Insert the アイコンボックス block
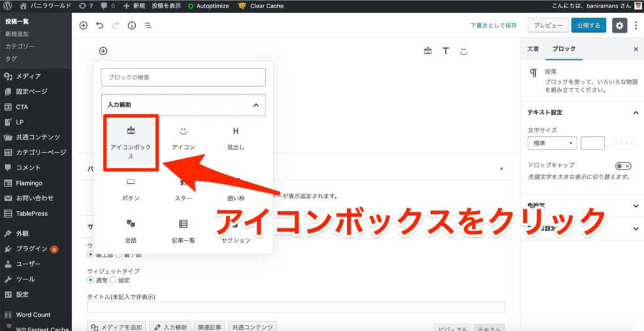This screenshot has height=331, width=644. [x=131, y=143]
